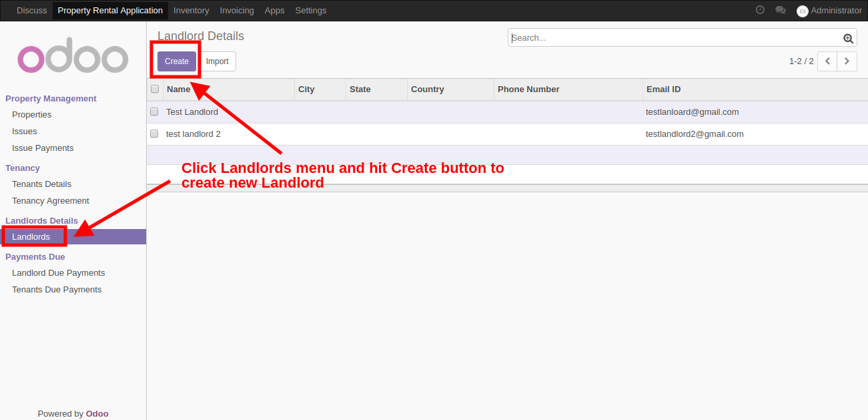This screenshot has width=868, height=420.
Task: Click the Search input field
Action: pos(674,38)
